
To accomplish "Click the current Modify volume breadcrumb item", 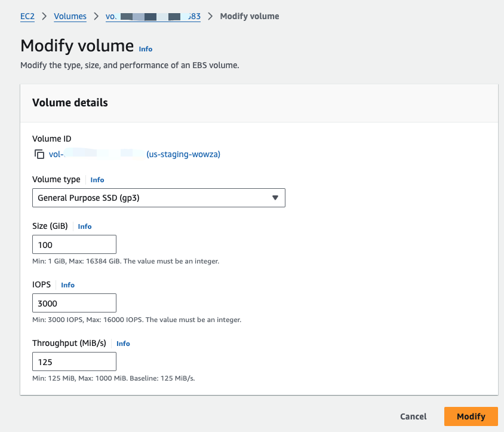I will (249, 16).
